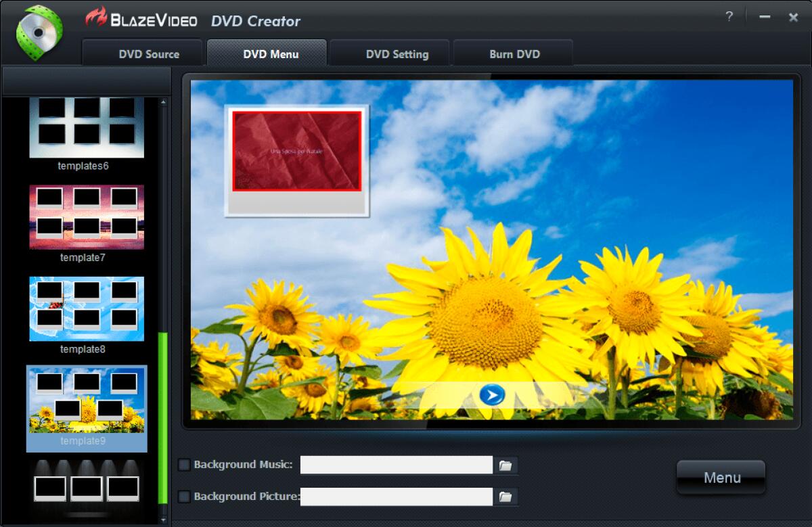This screenshot has height=527, width=812.
Task: Click the Background Picture input field
Action: click(396, 496)
